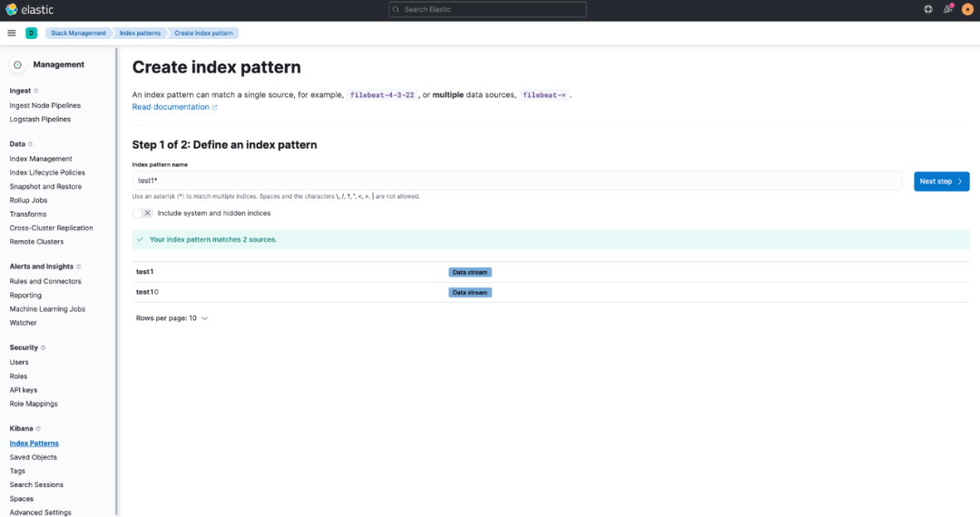This screenshot has height=517, width=980.
Task: Open the Read documentation link
Action: pyautogui.click(x=171, y=107)
